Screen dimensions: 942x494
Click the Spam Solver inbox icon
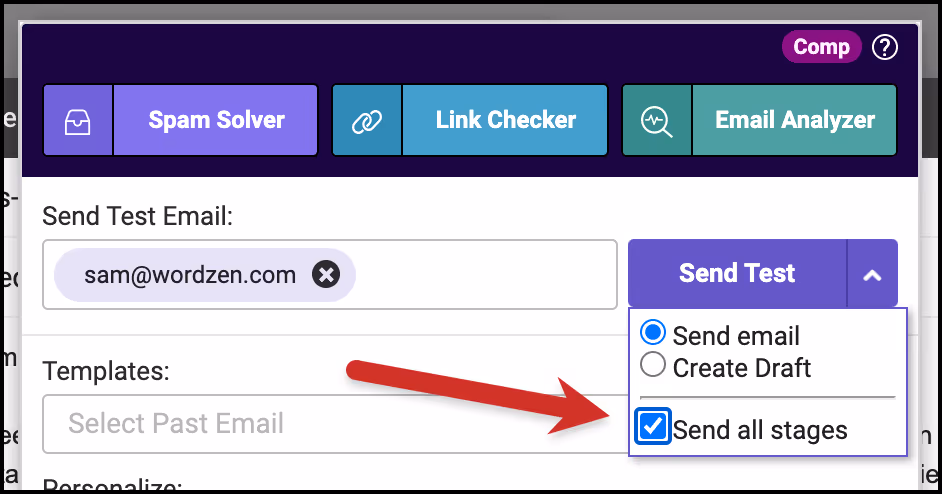pos(77,120)
